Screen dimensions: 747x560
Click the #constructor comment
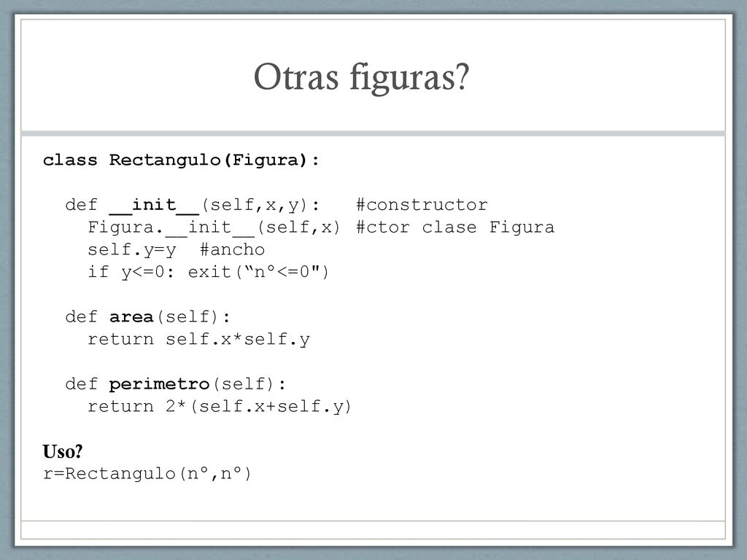tap(422, 205)
